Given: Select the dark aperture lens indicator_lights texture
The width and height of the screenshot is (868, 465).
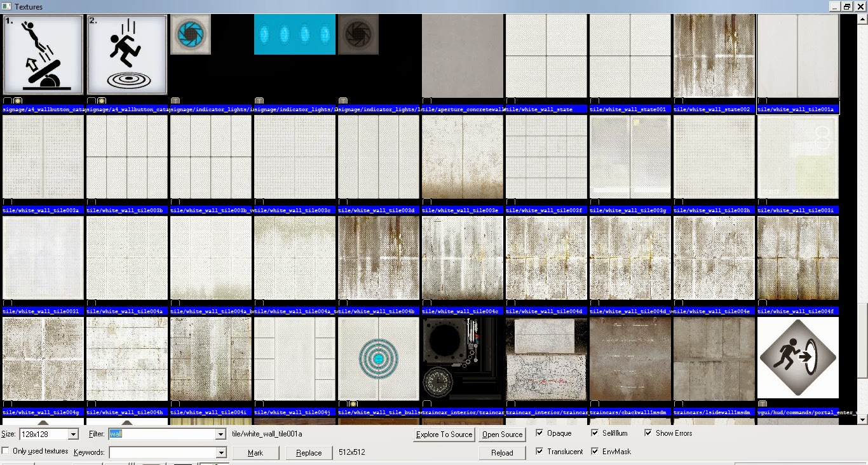Looking at the screenshot, I should tap(358, 34).
